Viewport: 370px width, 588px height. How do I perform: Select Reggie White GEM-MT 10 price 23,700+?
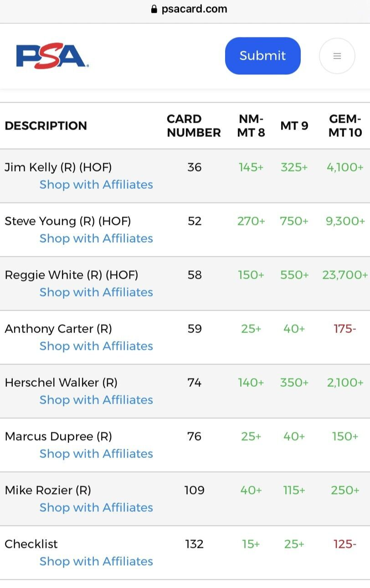point(345,275)
